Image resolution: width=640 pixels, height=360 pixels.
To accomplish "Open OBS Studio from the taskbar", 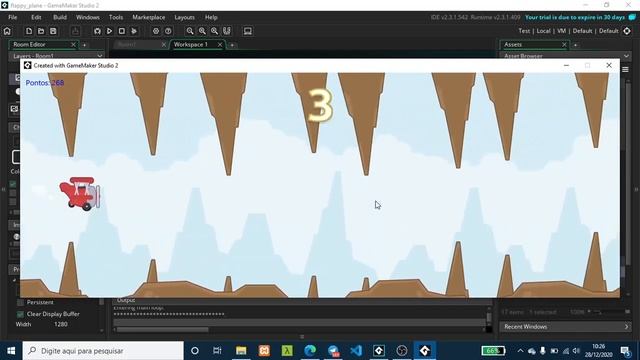I will (x=402, y=351).
